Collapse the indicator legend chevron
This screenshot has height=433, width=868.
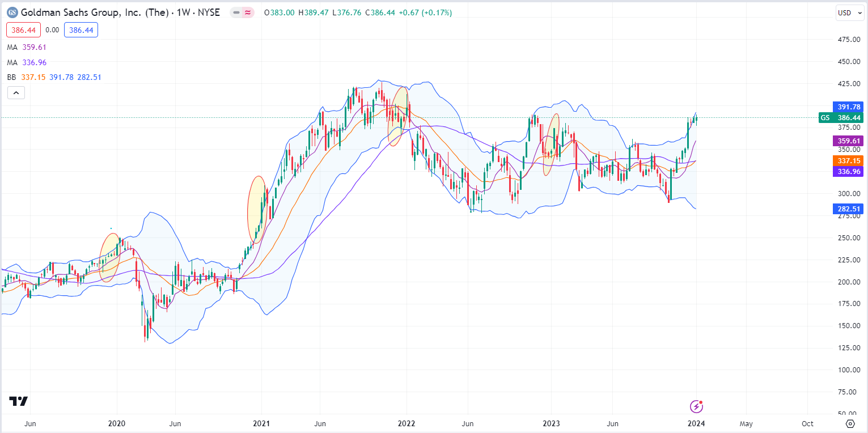coord(16,92)
